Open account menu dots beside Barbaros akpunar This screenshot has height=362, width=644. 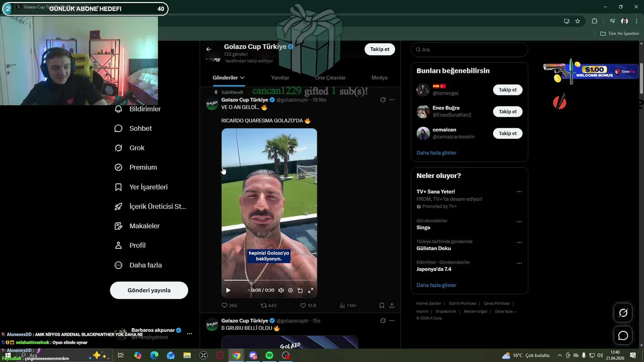[190, 333]
